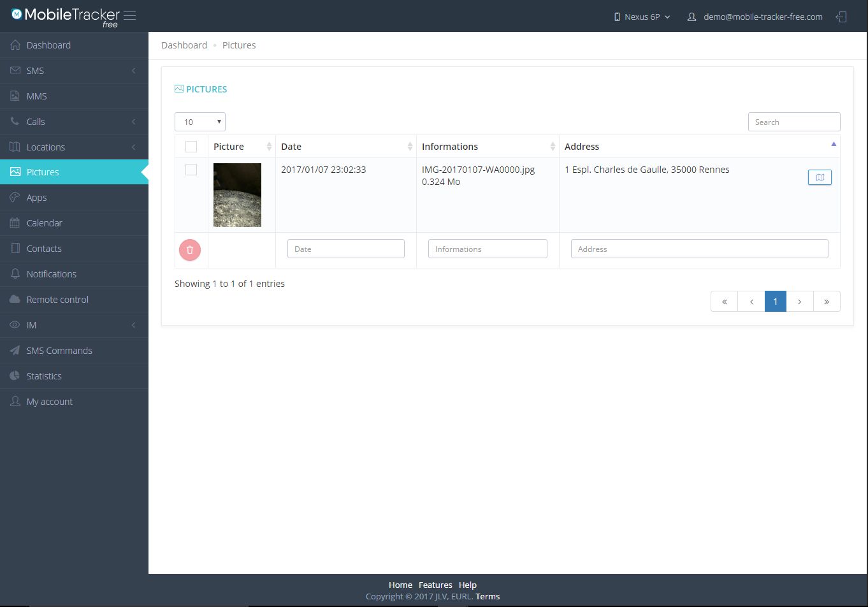This screenshot has width=868, height=607.
Task: Click the MobileTracker logo icon
Action: [17, 14]
